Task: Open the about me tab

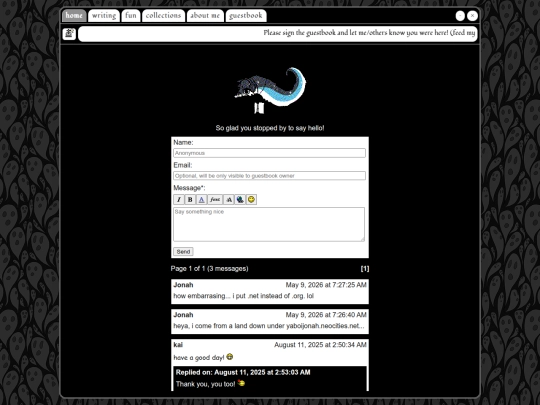Action: pyautogui.click(x=205, y=15)
